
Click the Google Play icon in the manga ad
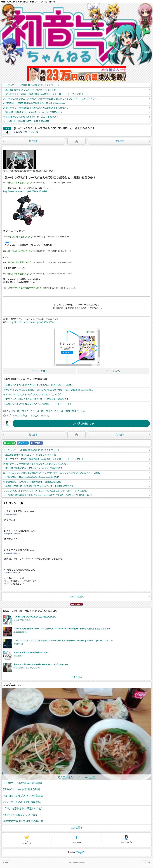coord(88,332)
